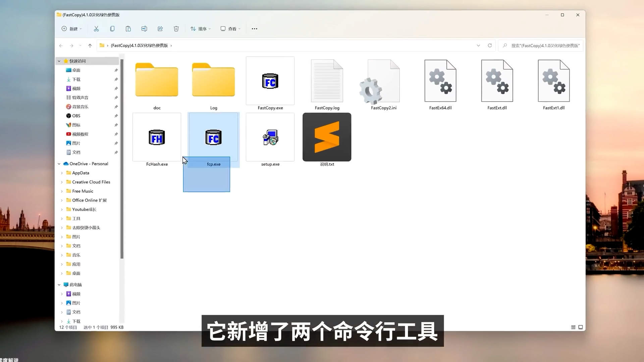Click inside the search box
Viewport: 644px width, 362px height.
pyautogui.click(x=540, y=46)
